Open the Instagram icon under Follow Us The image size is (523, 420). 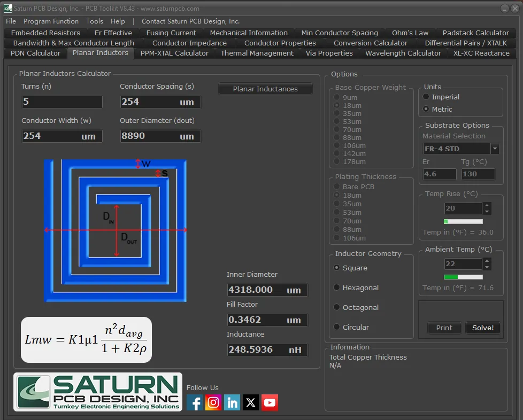tap(213, 402)
